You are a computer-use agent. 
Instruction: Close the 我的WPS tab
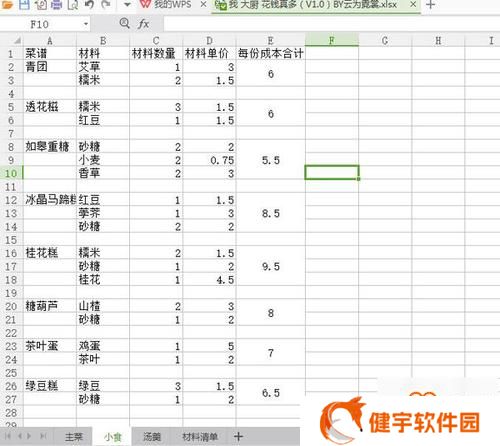point(203,4)
